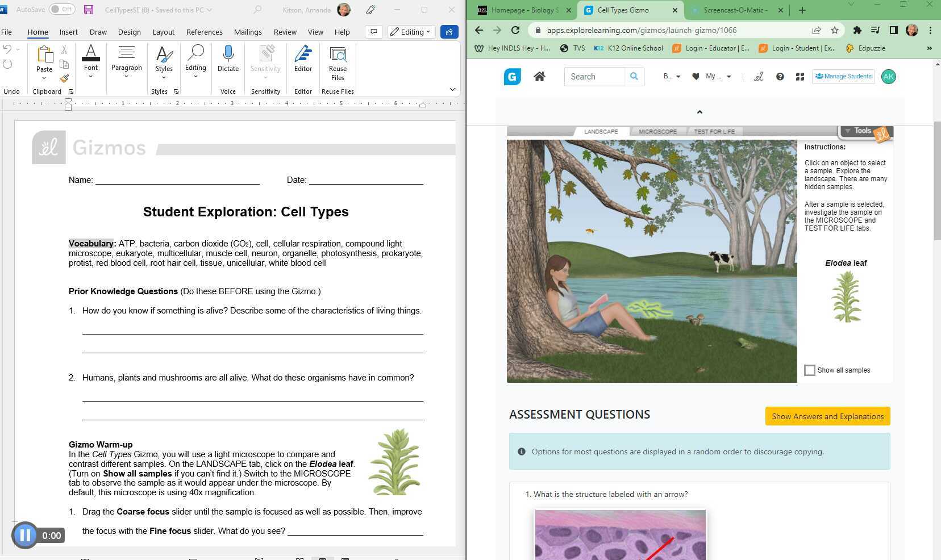The height and width of the screenshot is (560, 941).
Task: Collapse the Word ribbon with chevron
Action: pos(452,89)
